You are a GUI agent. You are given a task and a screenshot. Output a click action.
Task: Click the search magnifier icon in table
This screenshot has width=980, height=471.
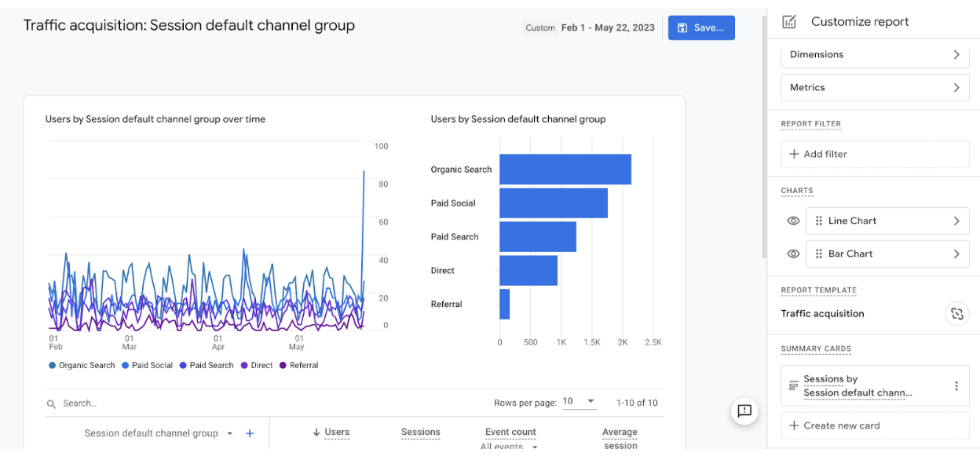[51, 403]
